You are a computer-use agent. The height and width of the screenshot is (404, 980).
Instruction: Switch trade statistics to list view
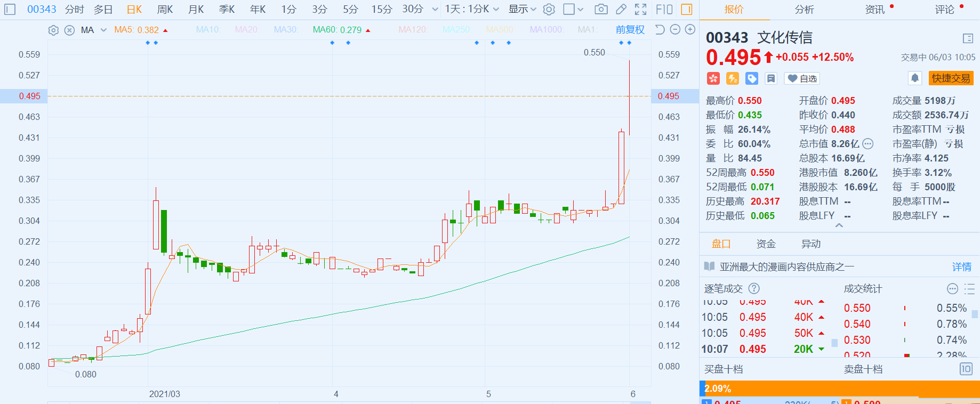(x=969, y=288)
